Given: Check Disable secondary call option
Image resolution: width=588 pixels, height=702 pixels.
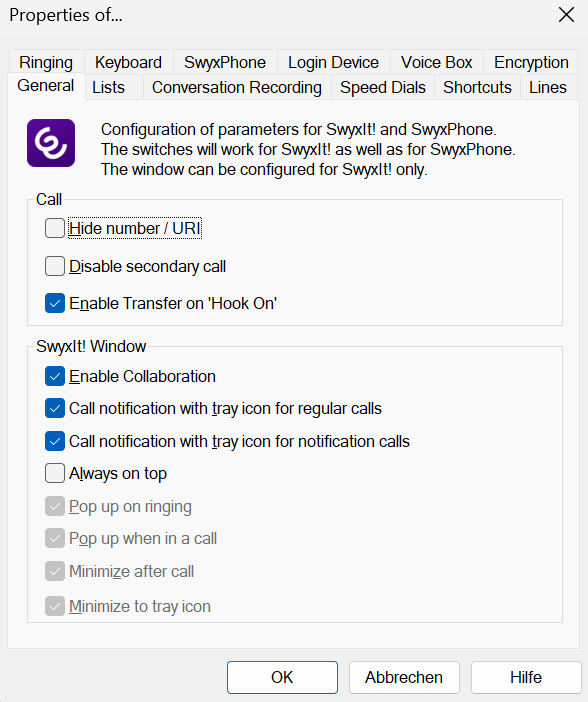Looking at the screenshot, I should coord(55,266).
